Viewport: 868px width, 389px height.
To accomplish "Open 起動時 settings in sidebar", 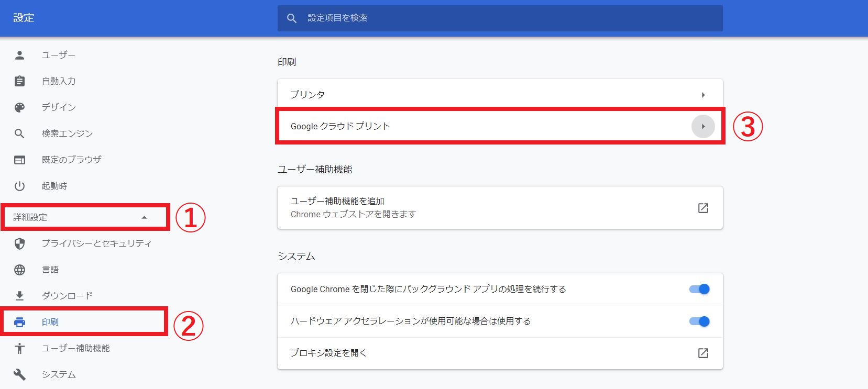I will (54, 186).
